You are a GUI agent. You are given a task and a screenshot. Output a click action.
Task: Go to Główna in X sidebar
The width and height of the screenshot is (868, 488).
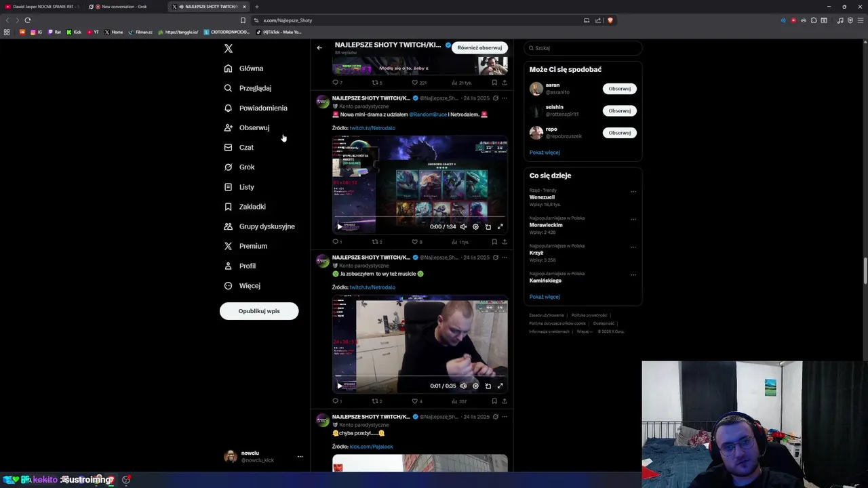pyautogui.click(x=243, y=68)
